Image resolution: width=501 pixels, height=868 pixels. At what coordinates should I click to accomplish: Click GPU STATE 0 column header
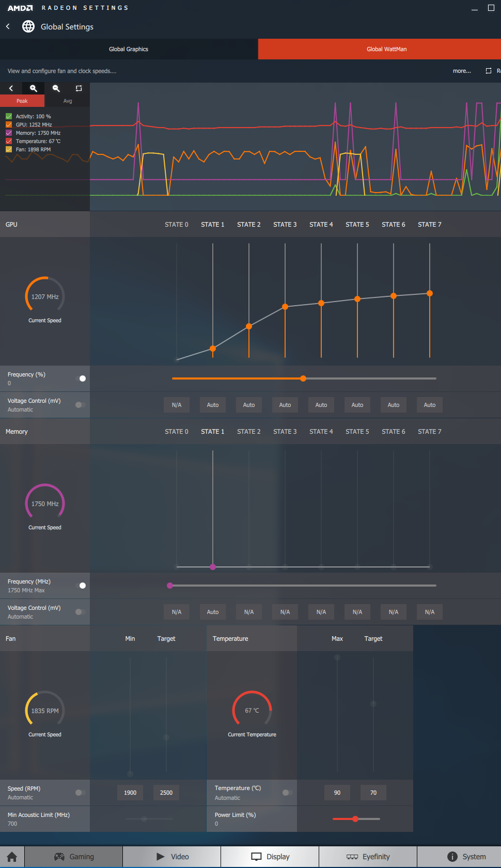[177, 225]
